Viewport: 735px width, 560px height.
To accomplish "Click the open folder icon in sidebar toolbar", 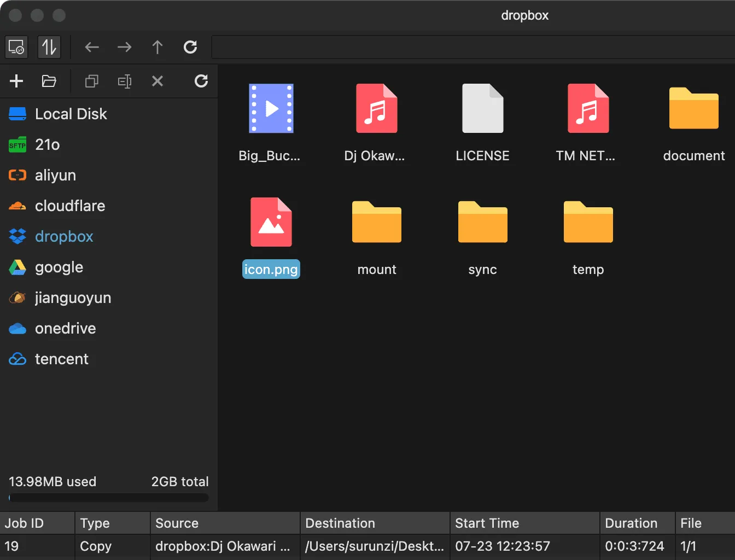I will (x=49, y=81).
